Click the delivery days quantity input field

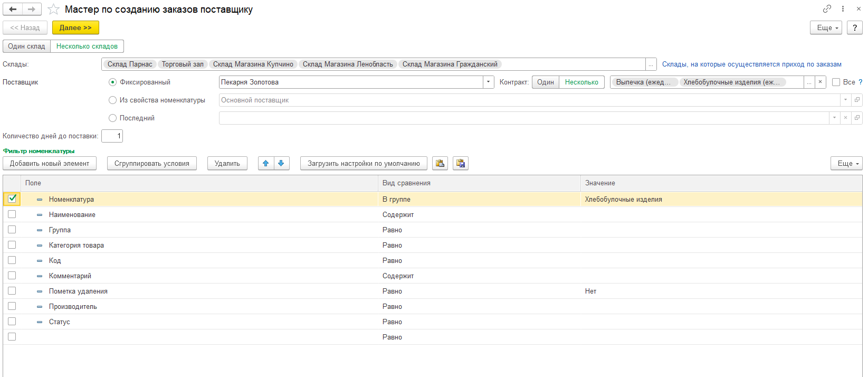point(112,136)
